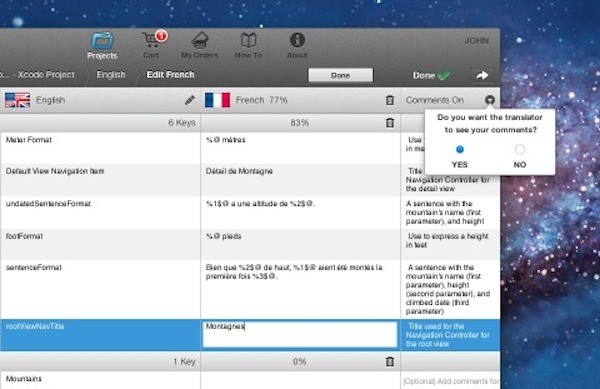Click the 'French 77%' language label
600x389 pixels.
pyautogui.click(x=261, y=100)
